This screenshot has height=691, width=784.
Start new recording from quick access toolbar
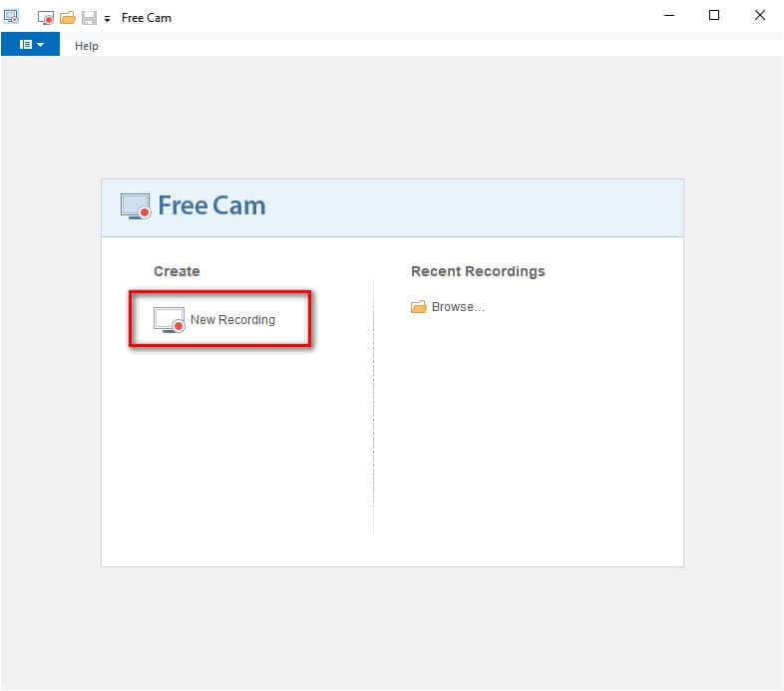point(45,17)
